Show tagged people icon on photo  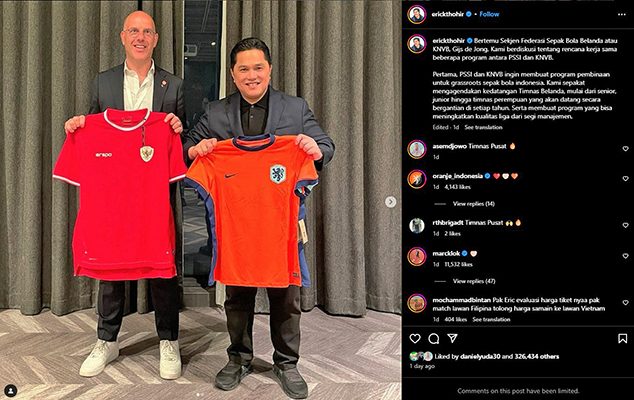pos(11,391)
